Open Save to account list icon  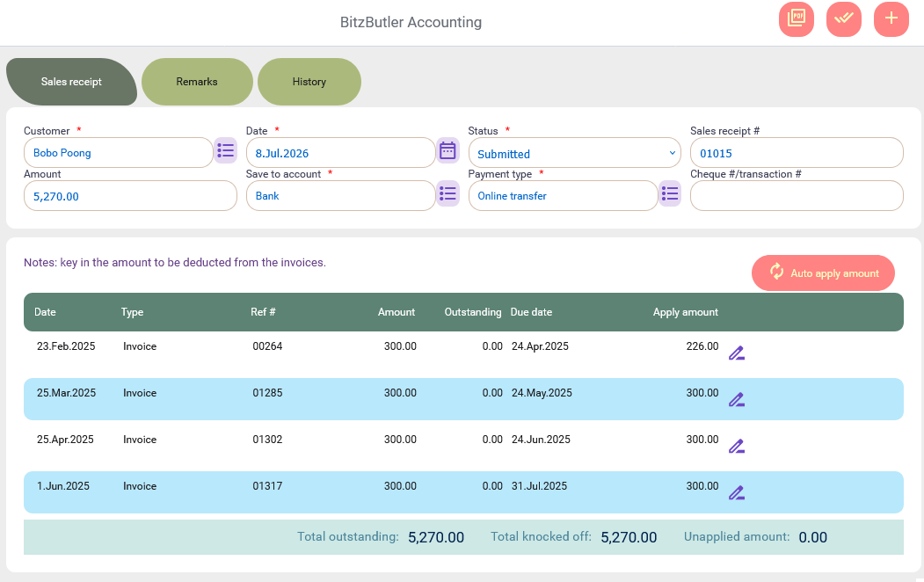447,193
